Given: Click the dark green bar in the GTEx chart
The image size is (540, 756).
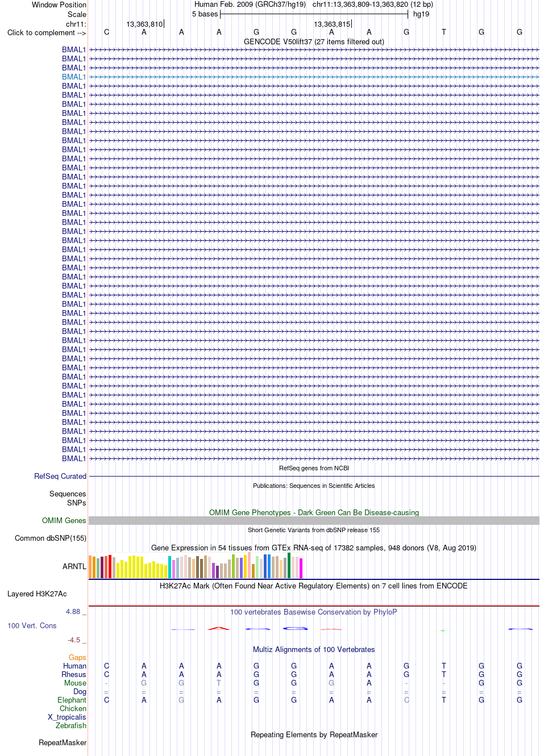Looking at the screenshot, I should point(289,565).
